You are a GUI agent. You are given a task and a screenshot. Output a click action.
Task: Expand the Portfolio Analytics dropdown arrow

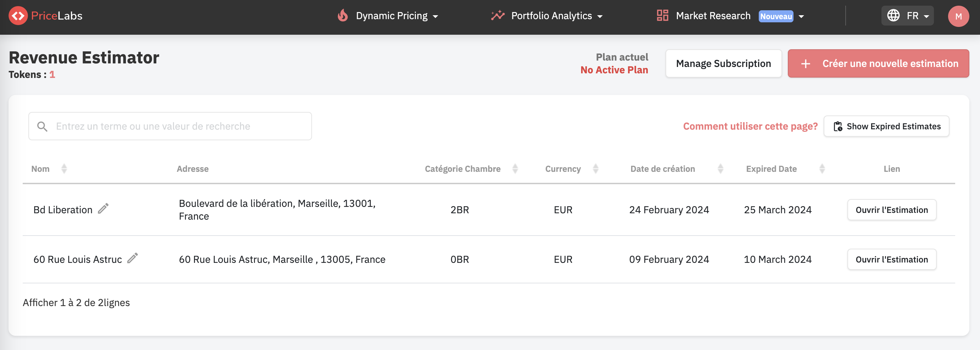pyautogui.click(x=600, y=16)
